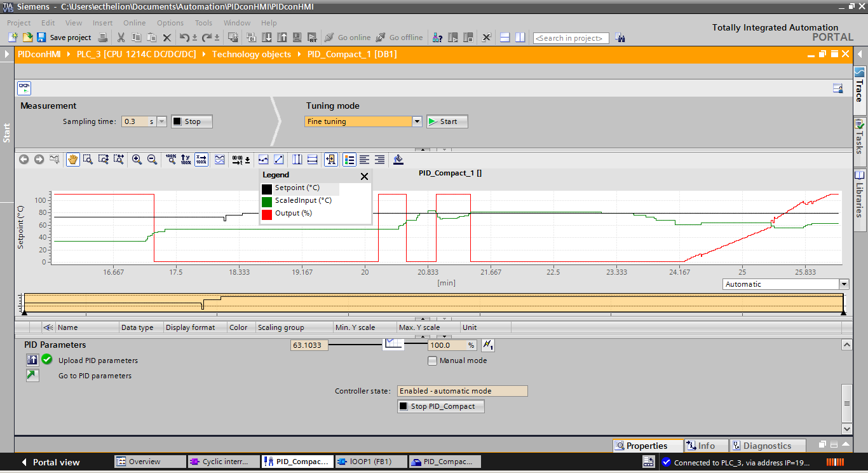Click the arrange in tracks icon
868x473 pixels.
[219, 160]
